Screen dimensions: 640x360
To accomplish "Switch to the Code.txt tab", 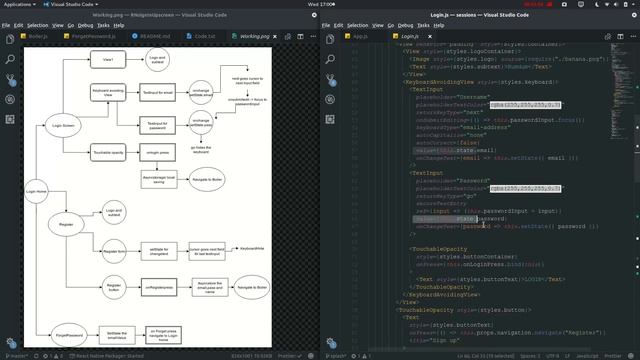I will [x=201, y=36].
